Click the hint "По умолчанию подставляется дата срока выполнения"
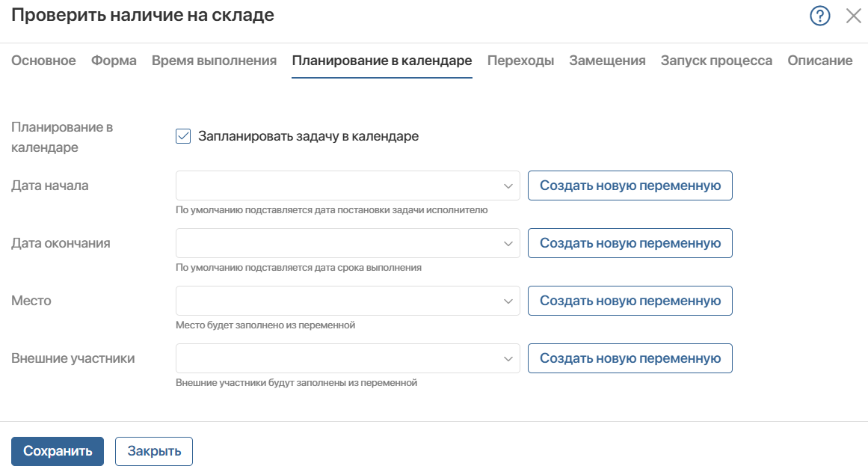868x472 pixels. pyautogui.click(x=298, y=268)
